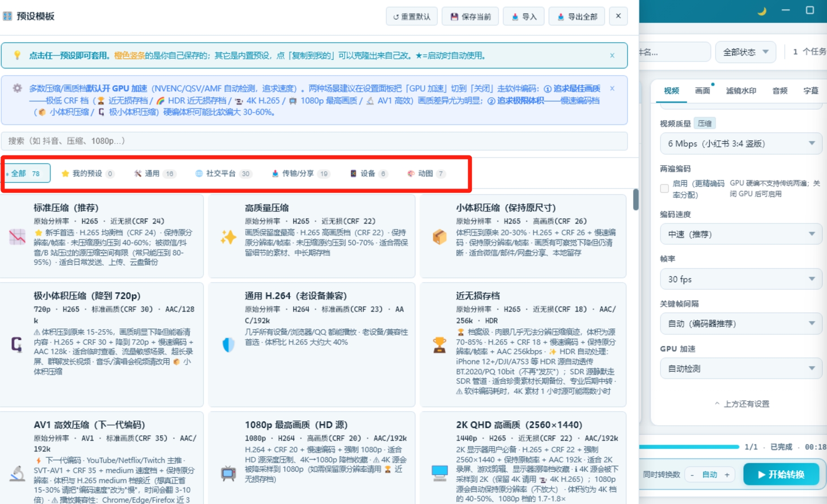The image size is (827, 504).
Task: Increase 同时转换数 with plus button
Action: pyautogui.click(x=727, y=475)
